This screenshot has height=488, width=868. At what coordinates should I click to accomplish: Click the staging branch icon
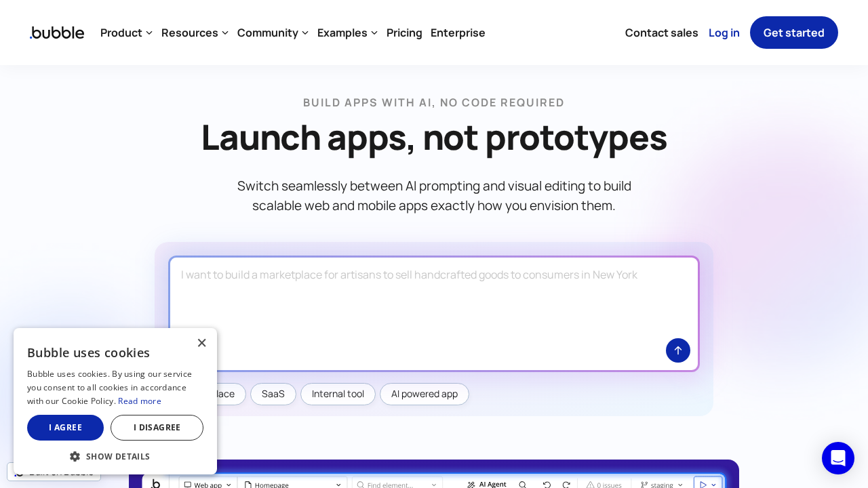[x=645, y=485]
